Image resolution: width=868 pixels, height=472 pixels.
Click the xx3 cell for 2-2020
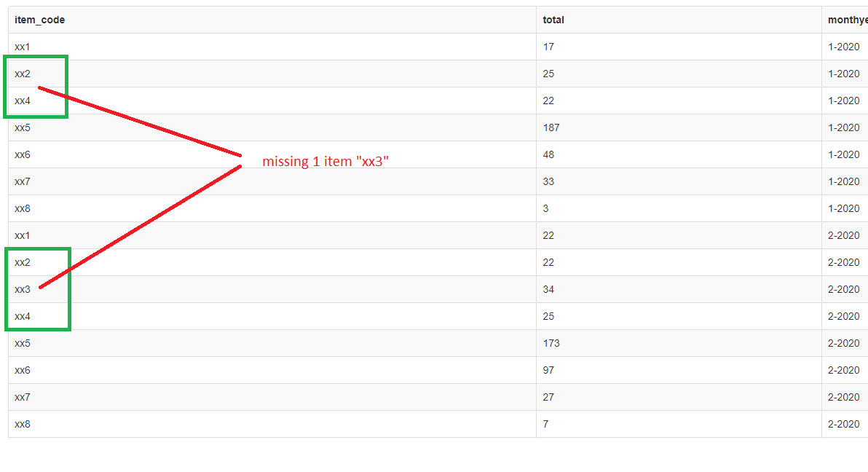[x=23, y=289]
